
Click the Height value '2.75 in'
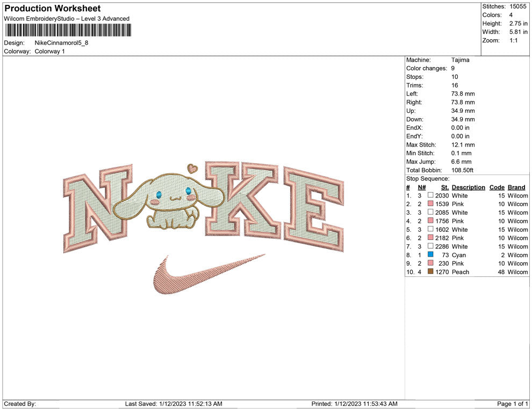pos(518,24)
